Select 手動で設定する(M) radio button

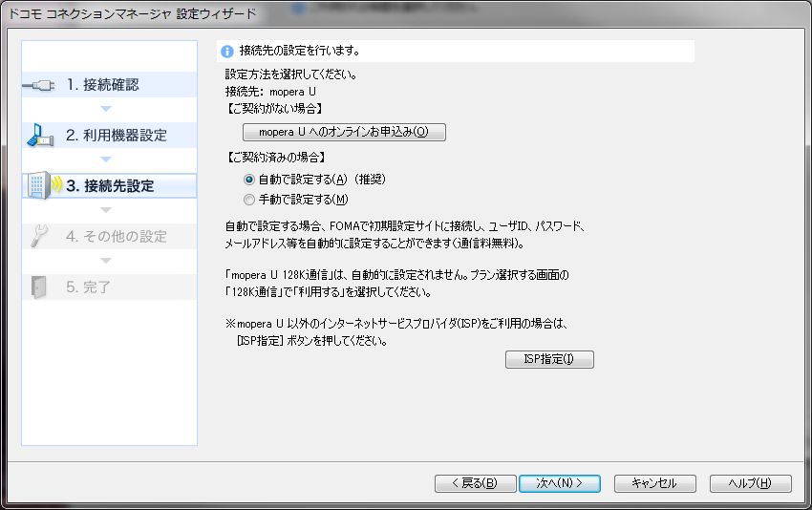pyautogui.click(x=249, y=200)
